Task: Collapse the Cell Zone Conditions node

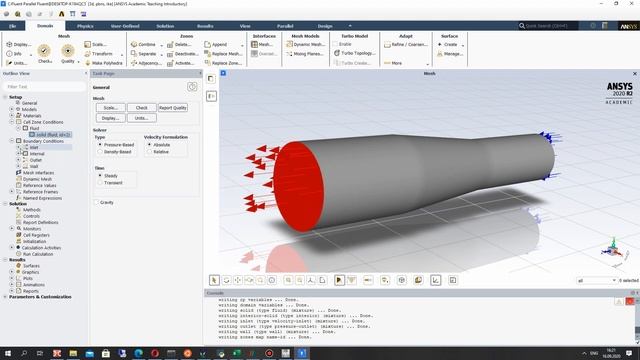Action: (x=12, y=122)
